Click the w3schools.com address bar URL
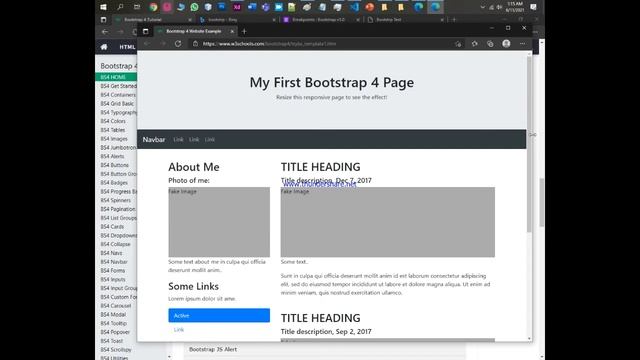The image size is (640, 360). [x=269, y=44]
